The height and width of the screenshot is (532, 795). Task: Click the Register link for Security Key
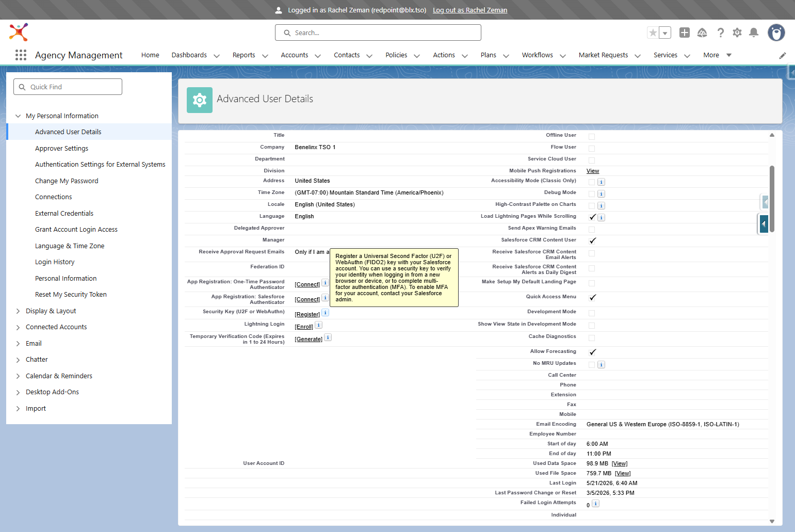coord(307,314)
